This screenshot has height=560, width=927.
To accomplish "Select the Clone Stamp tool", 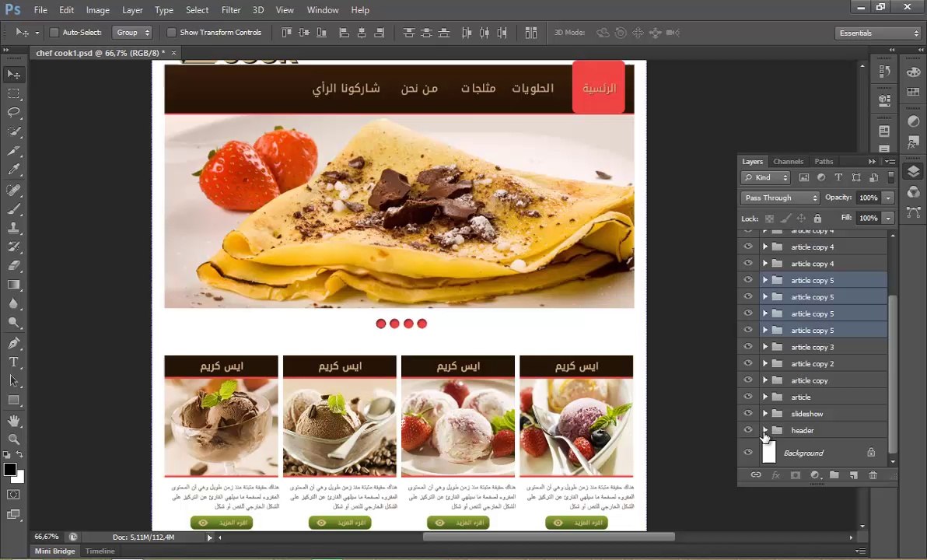I will coord(13,228).
